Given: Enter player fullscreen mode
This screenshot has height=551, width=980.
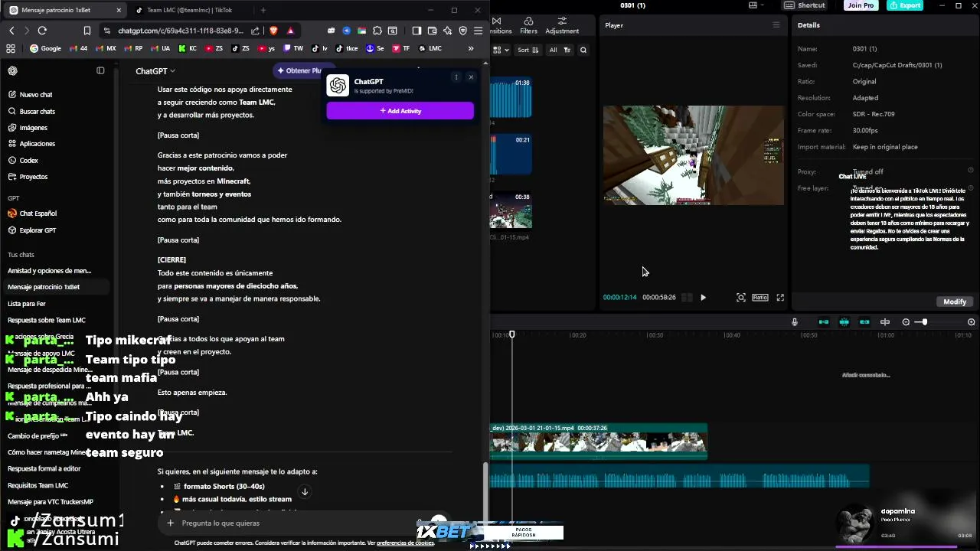Looking at the screenshot, I should 780,297.
